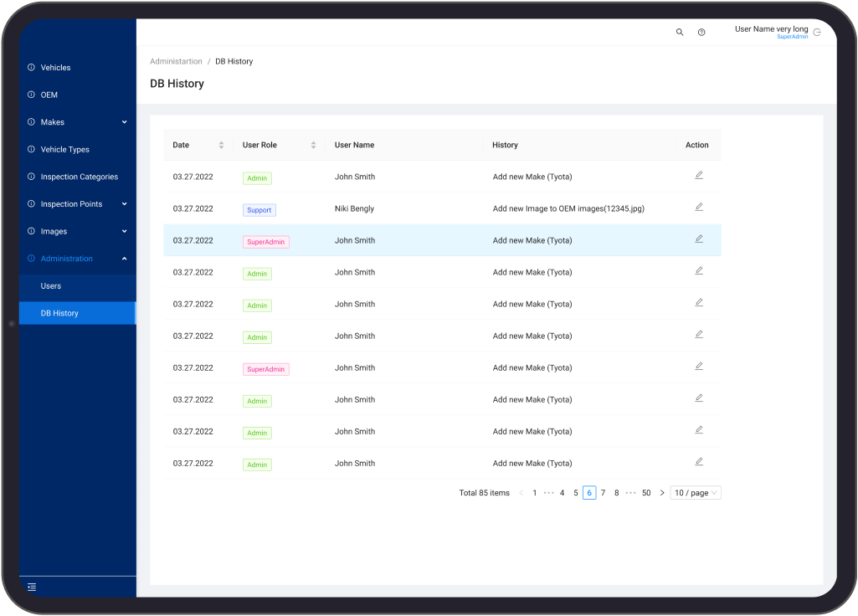Image resolution: width=858 pixels, height=616 pixels.
Task: Click edit icon in highlighted SuperAdmin row
Action: click(x=699, y=239)
